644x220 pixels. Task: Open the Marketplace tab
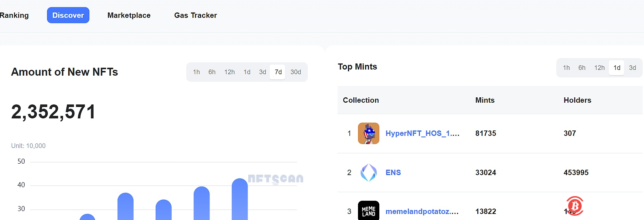tap(129, 15)
